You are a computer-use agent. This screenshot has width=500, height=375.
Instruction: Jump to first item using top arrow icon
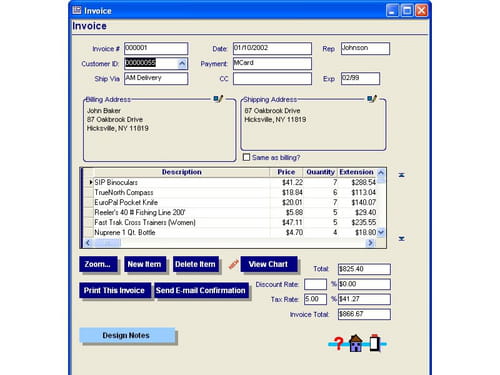[x=402, y=175]
